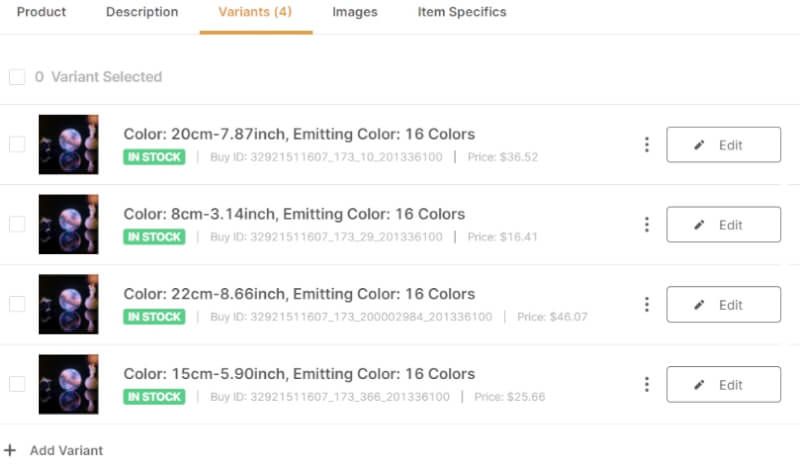This screenshot has width=800, height=474.
Task: Click the Price: $36.52 text
Action: [503, 157]
